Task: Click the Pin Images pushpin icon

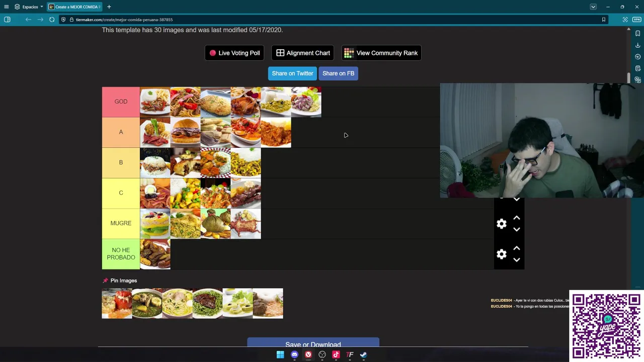Action: click(x=105, y=281)
